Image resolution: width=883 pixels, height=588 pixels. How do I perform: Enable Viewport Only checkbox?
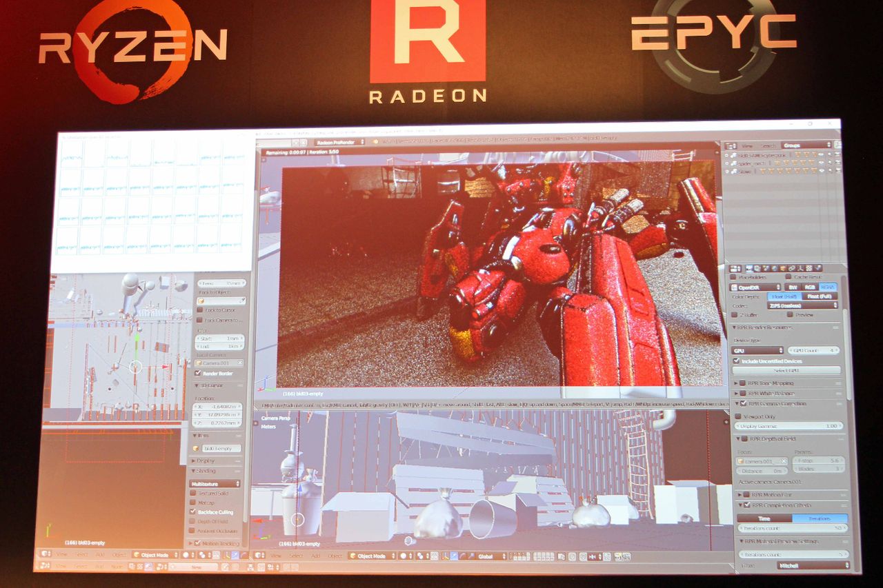(737, 417)
